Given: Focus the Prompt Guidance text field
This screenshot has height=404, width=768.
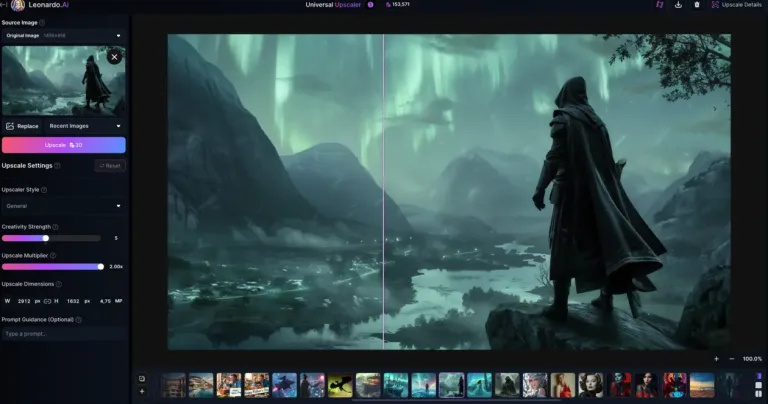Looking at the screenshot, I should pos(63,334).
